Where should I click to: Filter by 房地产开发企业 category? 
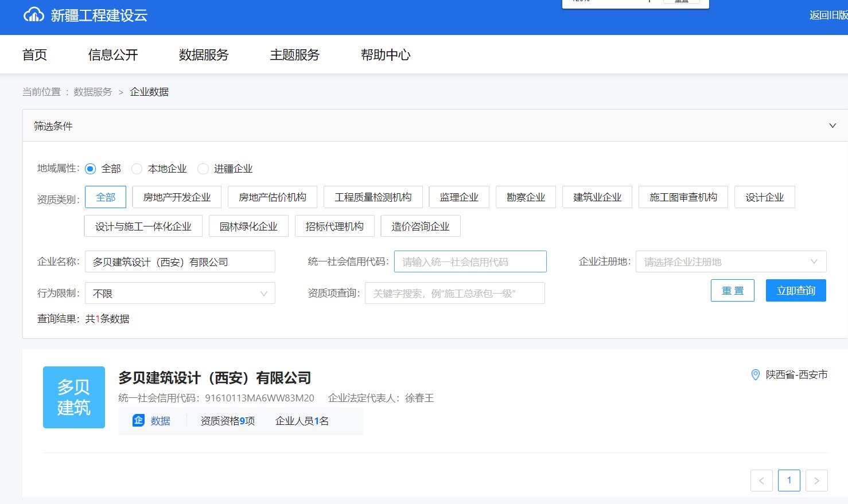177,197
